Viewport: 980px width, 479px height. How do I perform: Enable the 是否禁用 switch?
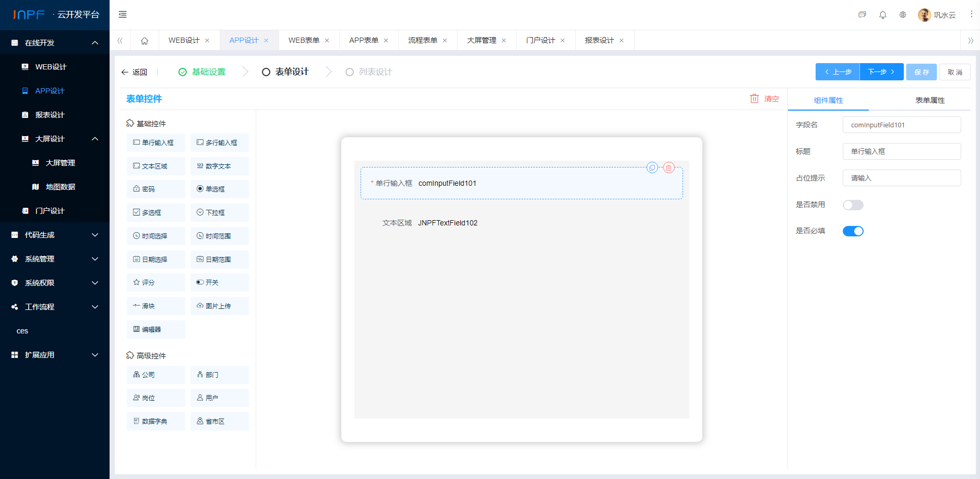coord(853,205)
